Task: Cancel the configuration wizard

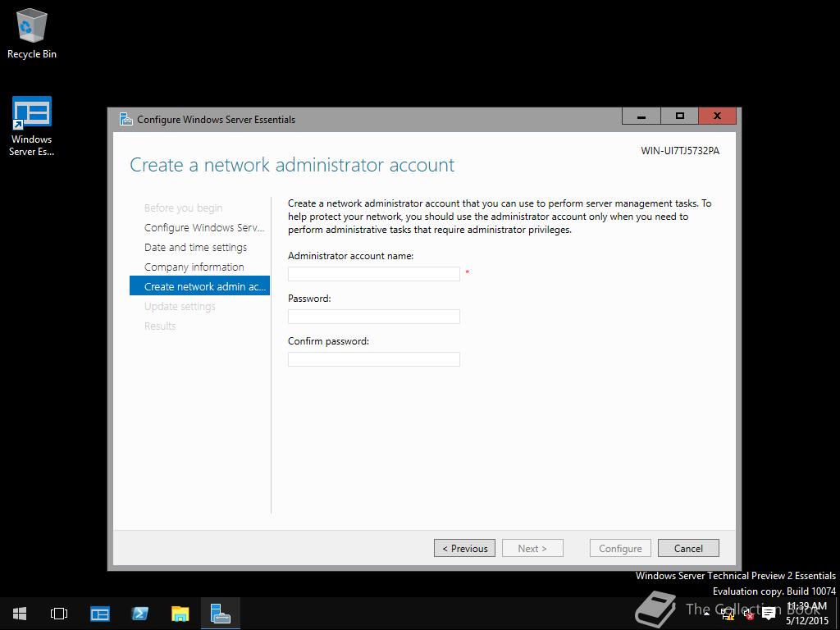Action: [688, 548]
